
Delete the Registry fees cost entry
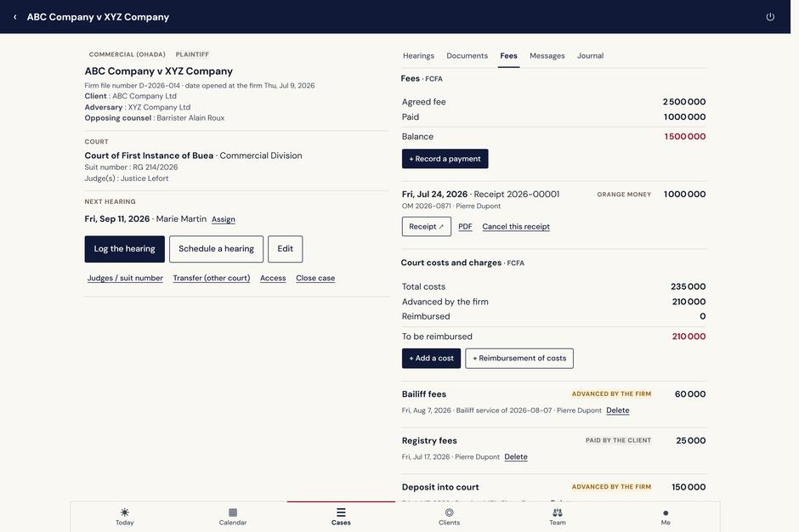(x=516, y=456)
